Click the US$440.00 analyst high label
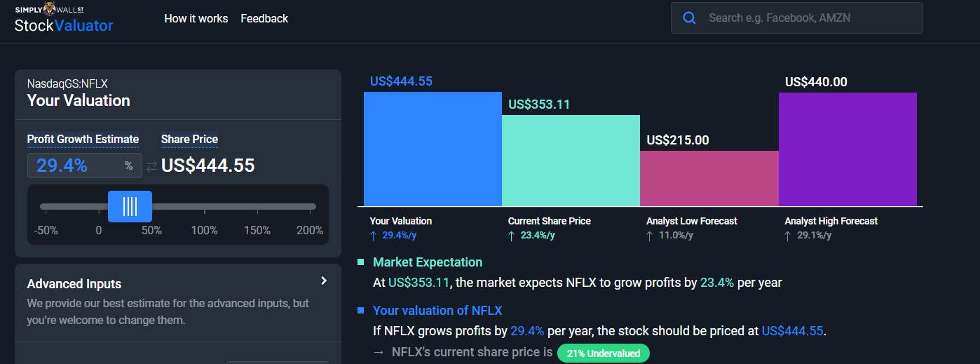The width and height of the screenshot is (980, 364). tap(816, 82)
